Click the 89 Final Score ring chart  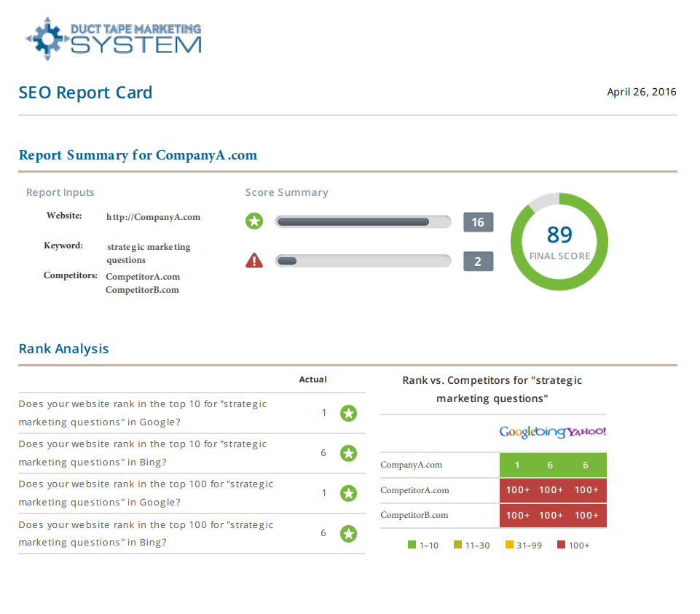point(559,242)
